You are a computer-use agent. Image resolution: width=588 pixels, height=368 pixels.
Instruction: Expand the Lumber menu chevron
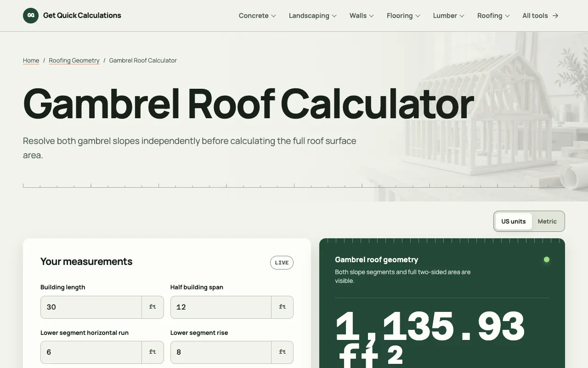pos(462,16)
